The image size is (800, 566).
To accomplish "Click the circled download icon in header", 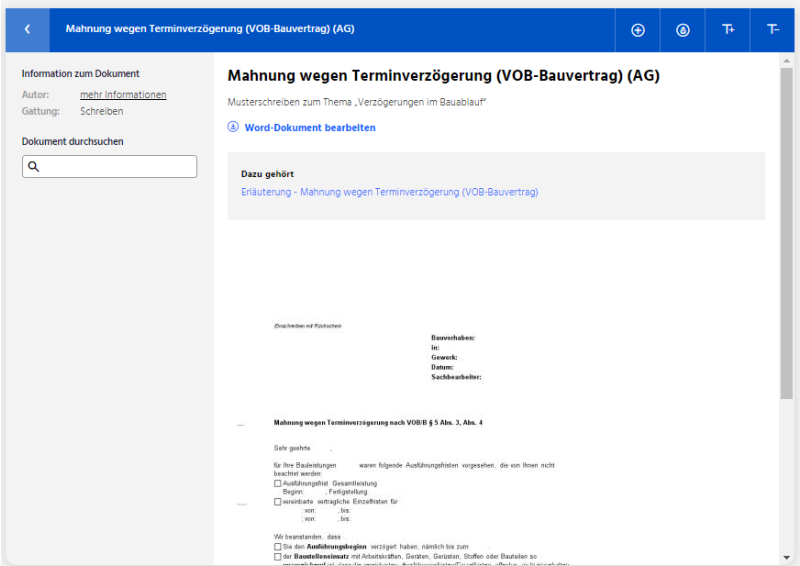I will coord(683,30).
